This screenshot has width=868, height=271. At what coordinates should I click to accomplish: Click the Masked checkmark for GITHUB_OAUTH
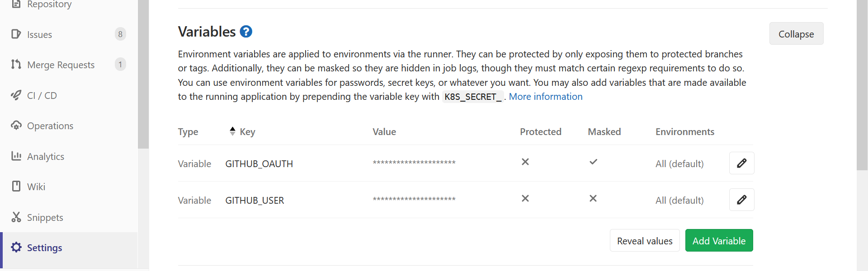pyautogui.click(x=593, y=162)
